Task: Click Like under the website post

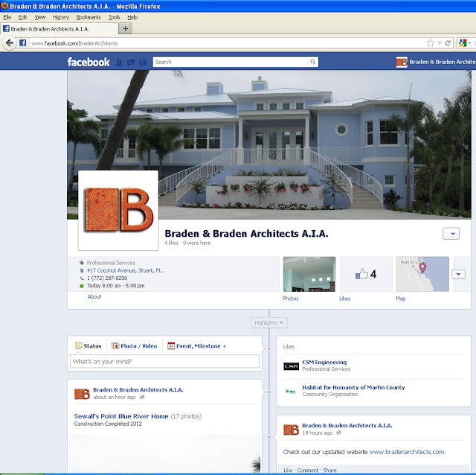Action: [288, 470]
